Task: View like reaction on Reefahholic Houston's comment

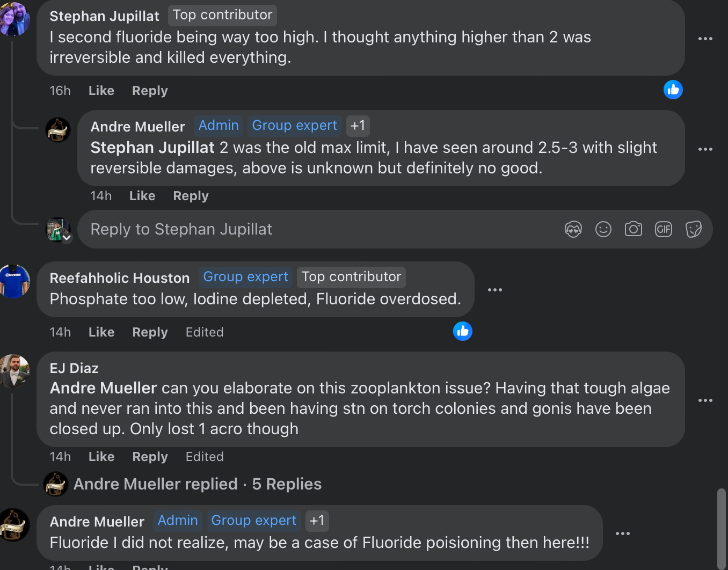Action: [x=462, y=331]
